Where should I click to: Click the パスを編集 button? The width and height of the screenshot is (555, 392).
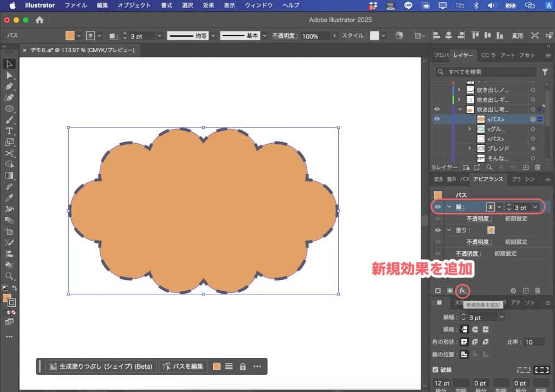(183, 367)
